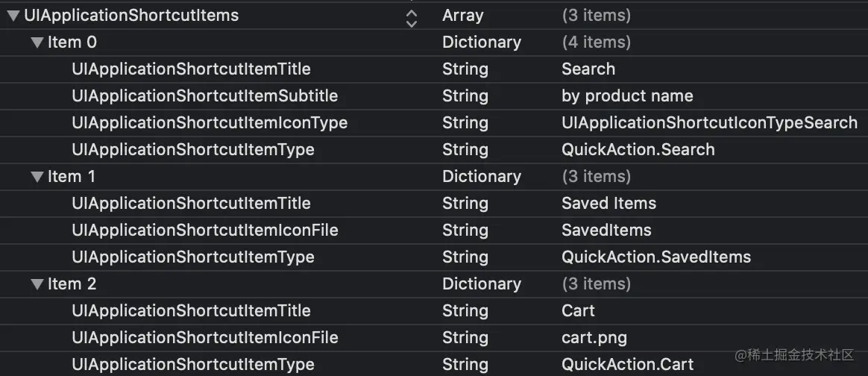
Task: Collapse the Item 0 disclosure triangle
Action: 37,43
